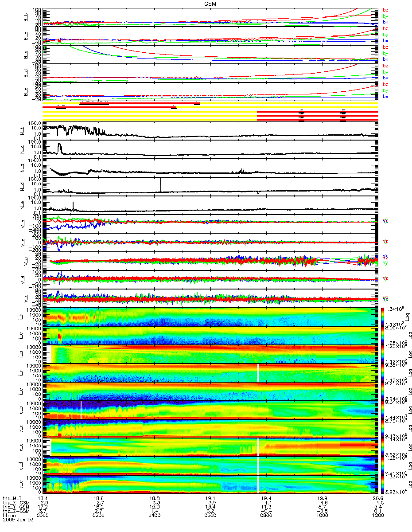Viewport: 412px width, 532px height.
Task: Click the thc_X-GSM row label
Action: pos(16,502)
